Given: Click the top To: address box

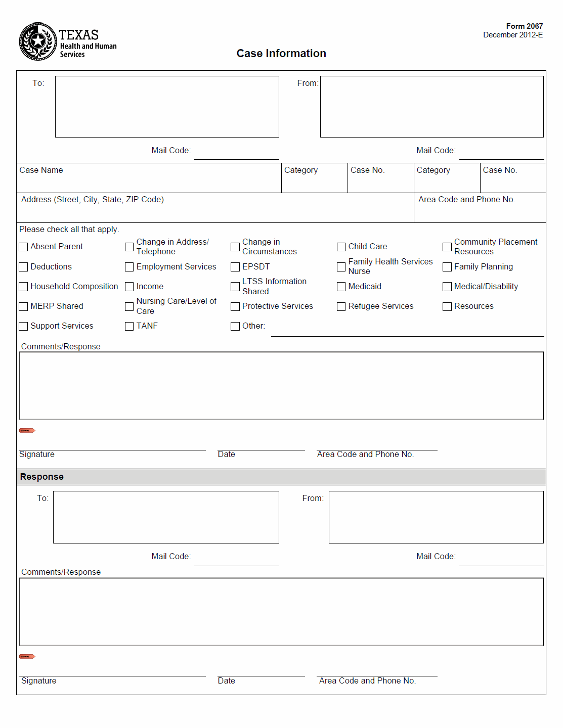Looking at the screenshot, I should pos(167,107).
